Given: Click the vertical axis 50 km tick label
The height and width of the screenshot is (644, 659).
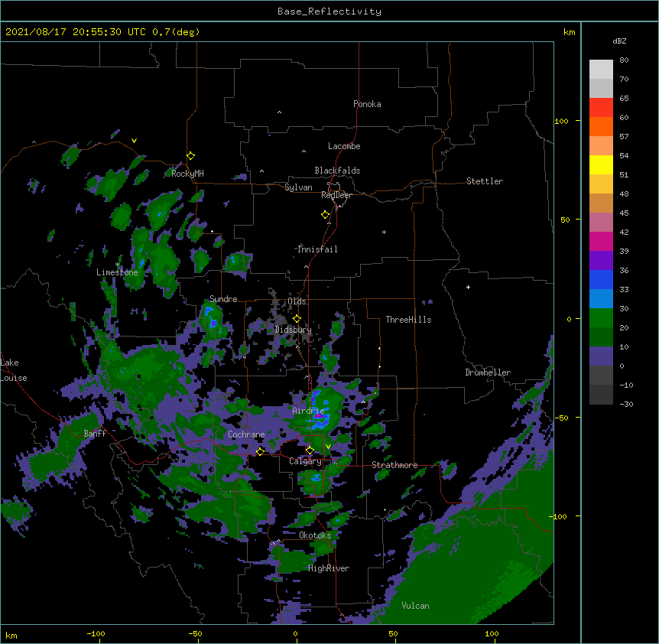Looking at the screenshot, I should [565, 220].
